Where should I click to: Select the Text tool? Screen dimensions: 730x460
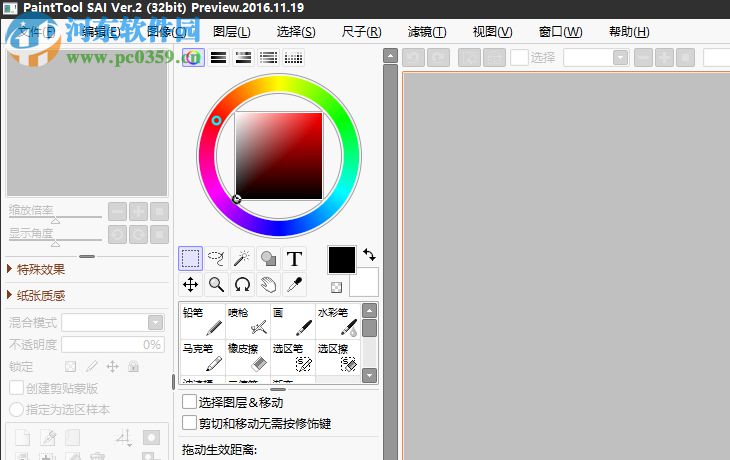coord(294,258)
